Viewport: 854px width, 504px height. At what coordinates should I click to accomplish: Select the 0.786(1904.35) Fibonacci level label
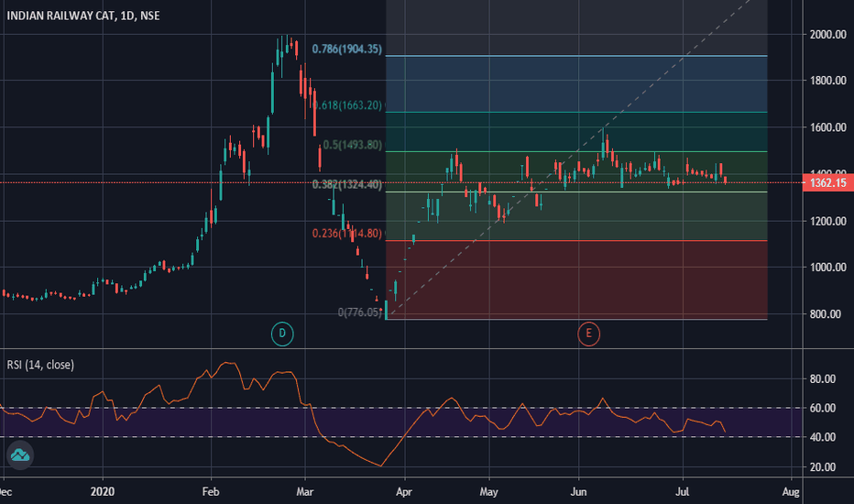(x=347, y=49)
